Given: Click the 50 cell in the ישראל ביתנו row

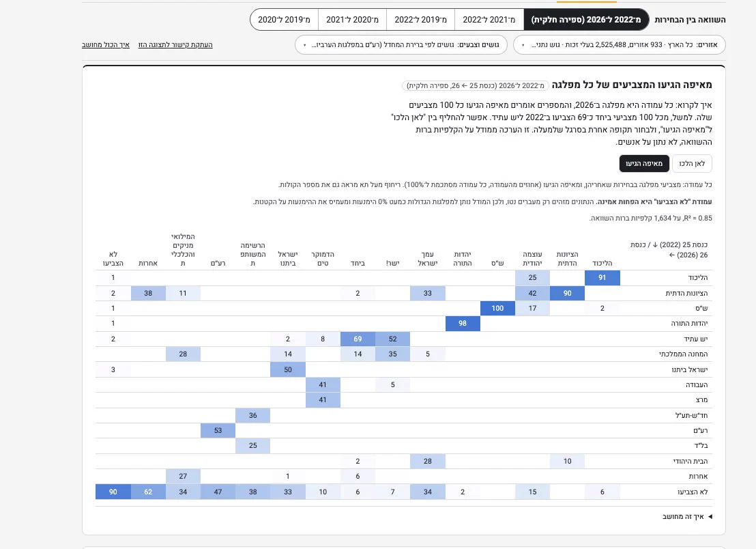Looking at the screenshot, I should (x=288, y=369).
